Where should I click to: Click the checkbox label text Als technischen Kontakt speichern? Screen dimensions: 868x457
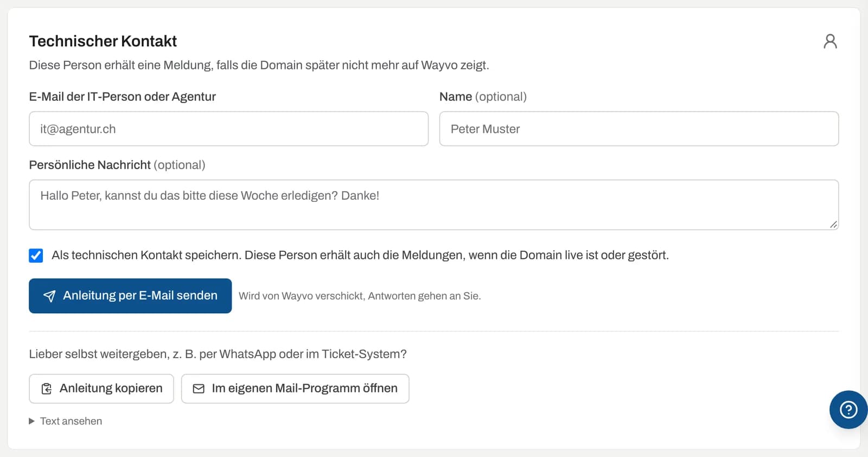(360, 255)
